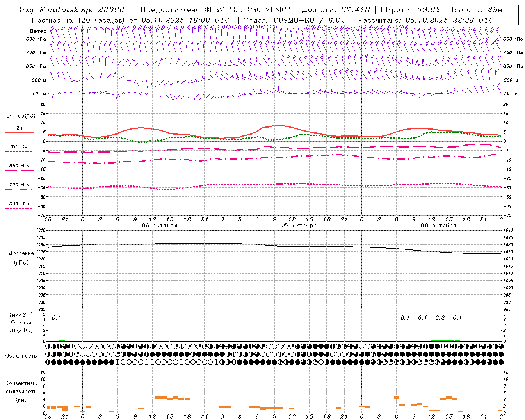Click the Тем-ра(°C) temperature panel label
This screenshot has height=420, width=525.
pyautogui.click(x=19, y=116)
